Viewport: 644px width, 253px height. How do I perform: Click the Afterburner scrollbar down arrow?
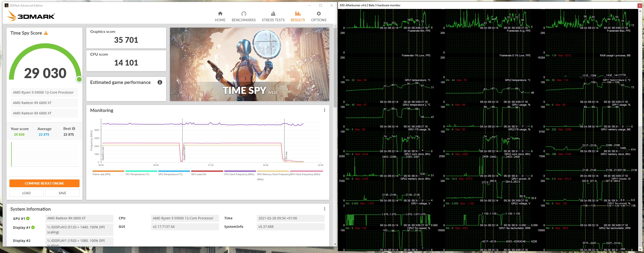[x=640, y=249]
